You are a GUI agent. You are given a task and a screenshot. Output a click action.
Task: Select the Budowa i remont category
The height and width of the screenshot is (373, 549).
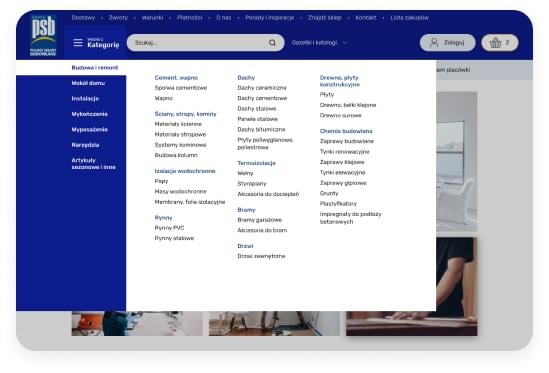(95, 68)
